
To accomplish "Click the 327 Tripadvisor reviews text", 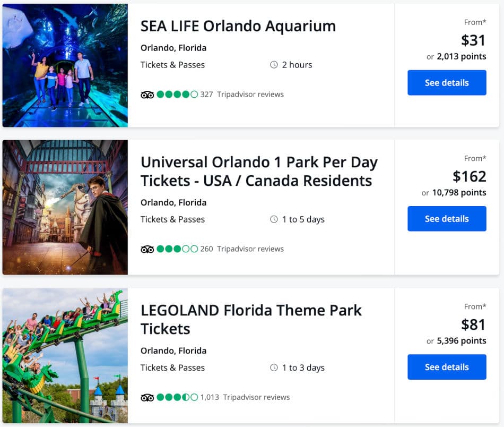I will [x=242, y=95].
